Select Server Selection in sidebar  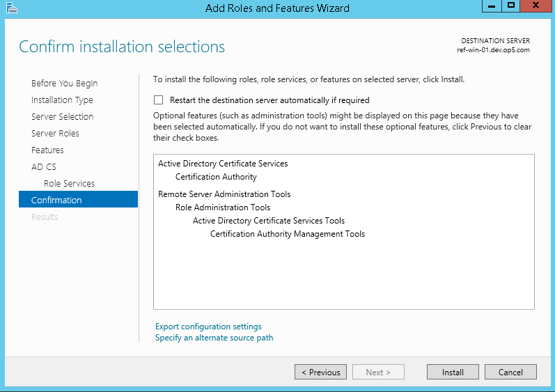62,117
